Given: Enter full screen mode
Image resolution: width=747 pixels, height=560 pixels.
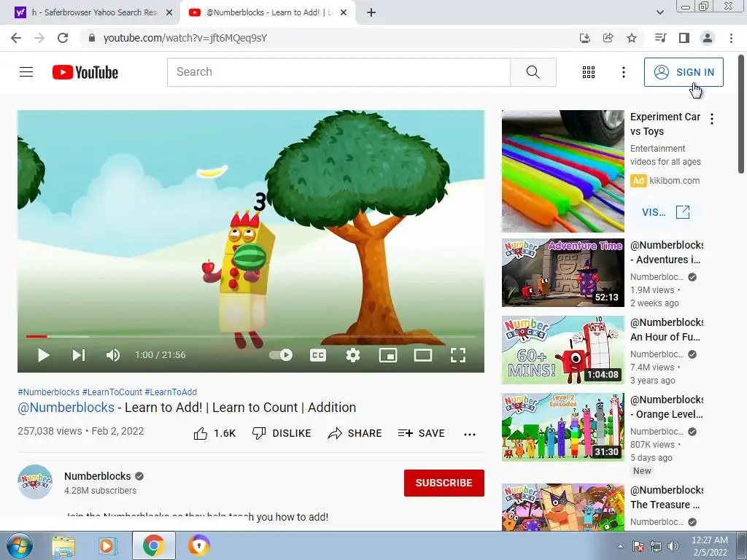Looking at the screenshot, I should (x=458, y=355).
